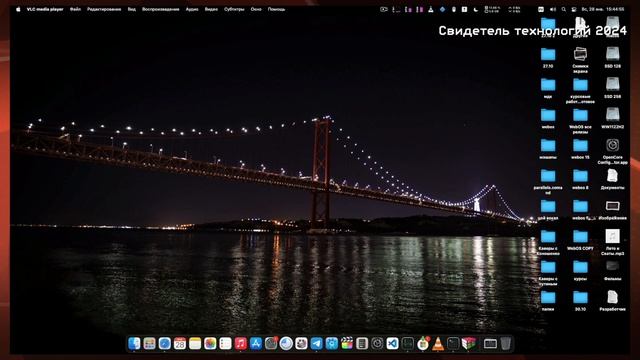
Task: Open the Trash in the Dock
Action: coord(505,344)
